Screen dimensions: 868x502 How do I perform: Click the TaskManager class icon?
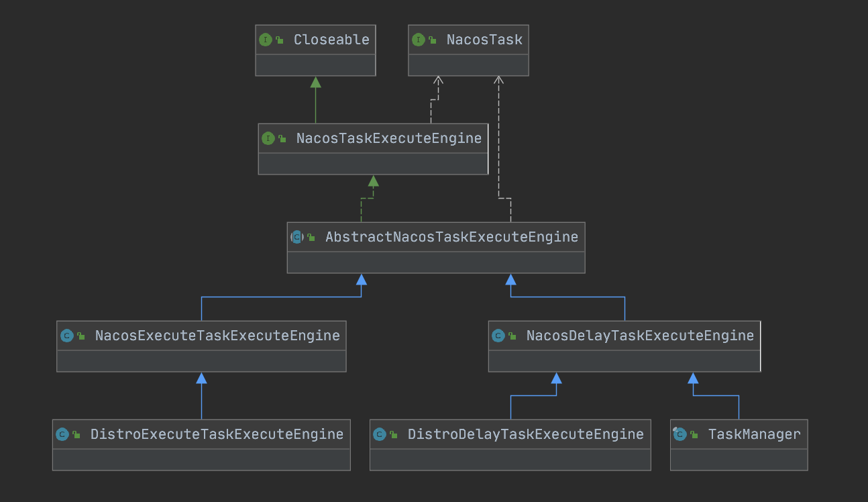click(680, 434)
